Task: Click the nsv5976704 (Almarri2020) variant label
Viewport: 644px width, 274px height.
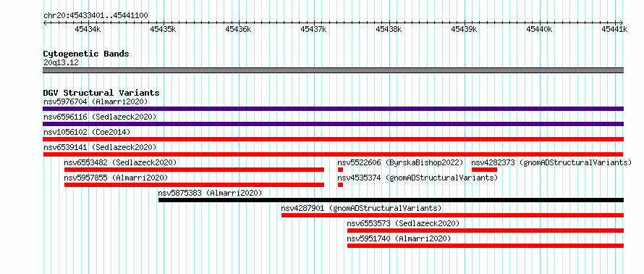Action: 96,101
